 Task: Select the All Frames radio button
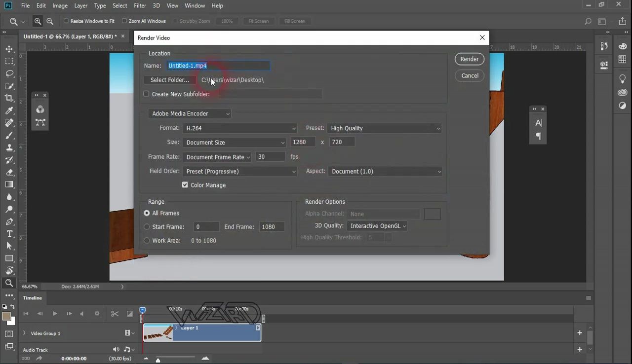147,213
